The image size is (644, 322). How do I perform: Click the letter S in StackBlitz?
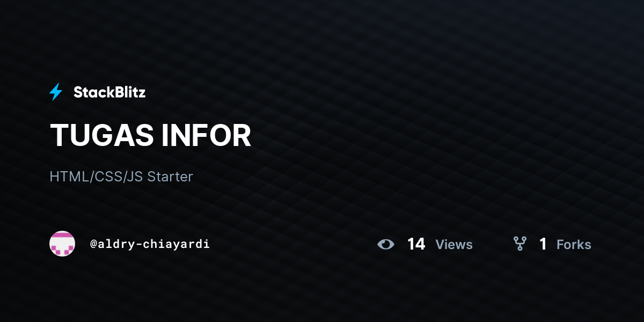click(78, 92)
